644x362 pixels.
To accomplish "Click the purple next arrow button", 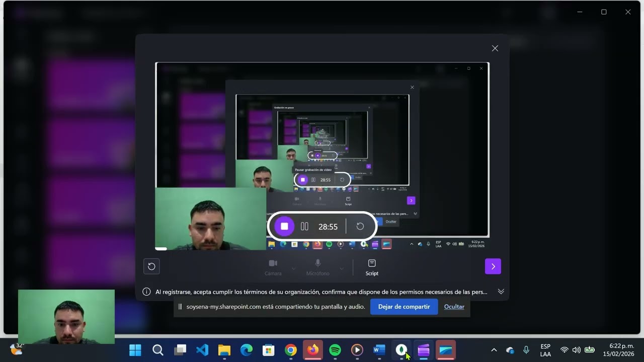I will (493, 266).
